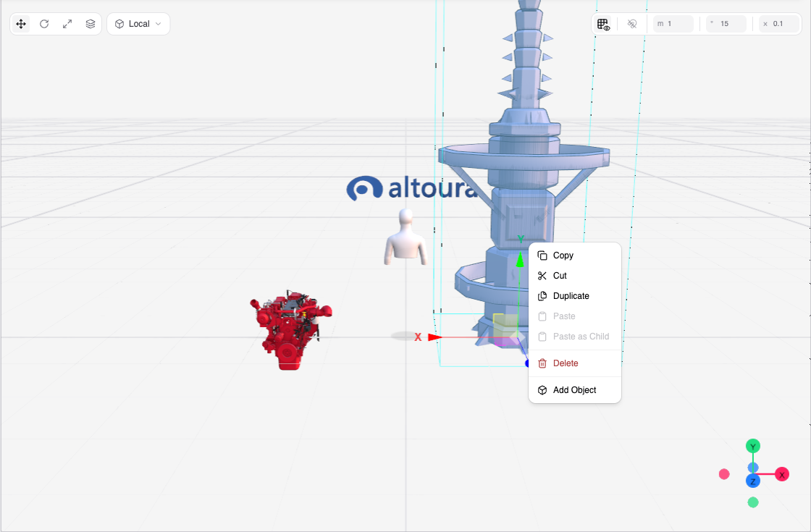Click the stacked layers tool icon
The height and width of the screenshot is (532, 811).
91,24
